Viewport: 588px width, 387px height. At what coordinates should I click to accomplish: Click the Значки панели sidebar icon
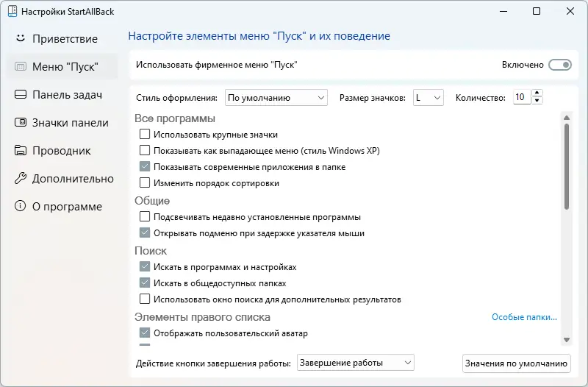pyautogui.click(x=20, y=122)
